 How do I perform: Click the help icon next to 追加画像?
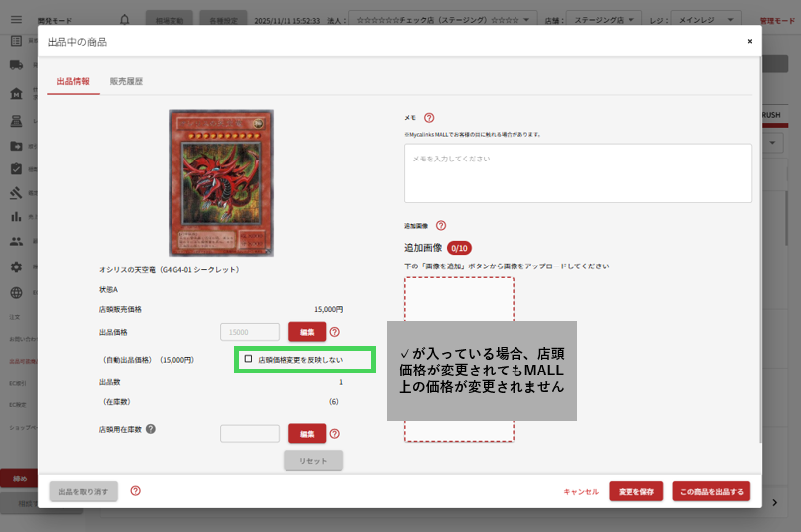point(441,225)
